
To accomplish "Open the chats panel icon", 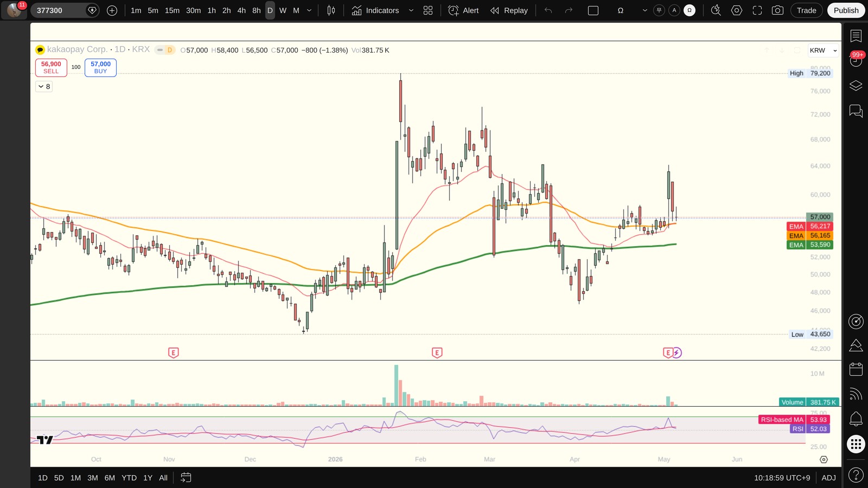I will (856, 111).
